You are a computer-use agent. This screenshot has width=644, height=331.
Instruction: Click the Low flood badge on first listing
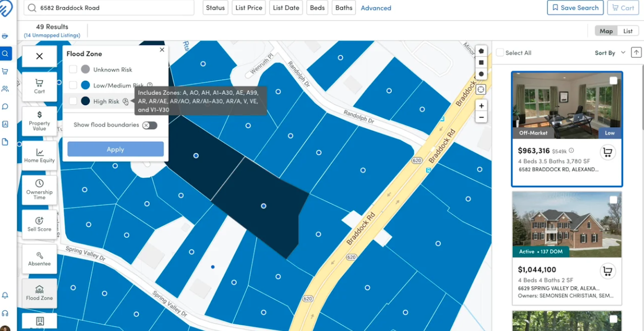coord(610,133)
